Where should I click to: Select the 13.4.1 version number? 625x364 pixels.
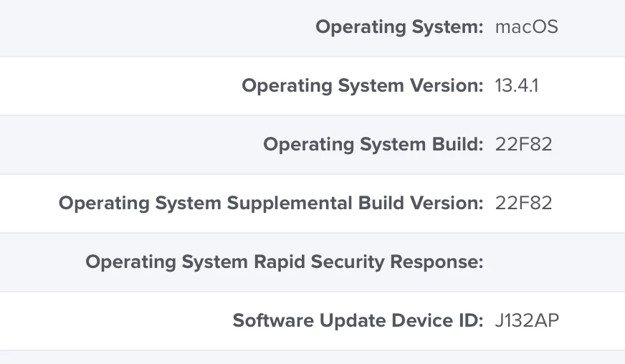coord(517,86)
